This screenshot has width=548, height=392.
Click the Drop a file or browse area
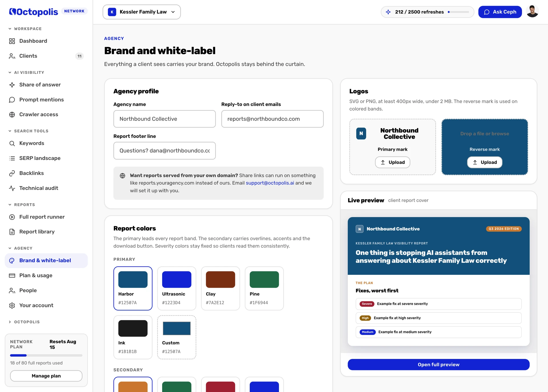click(x=484, y=134)
